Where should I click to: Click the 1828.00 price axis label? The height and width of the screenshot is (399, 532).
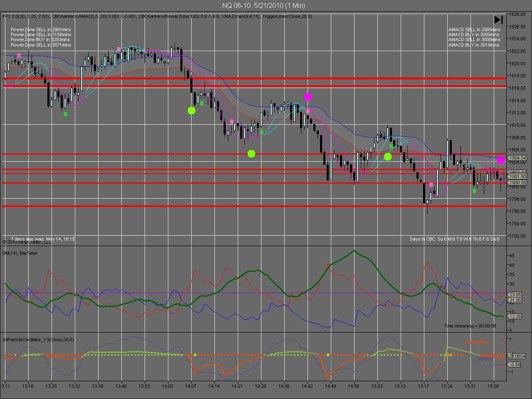pyautogui.click(x=518, y=14)
